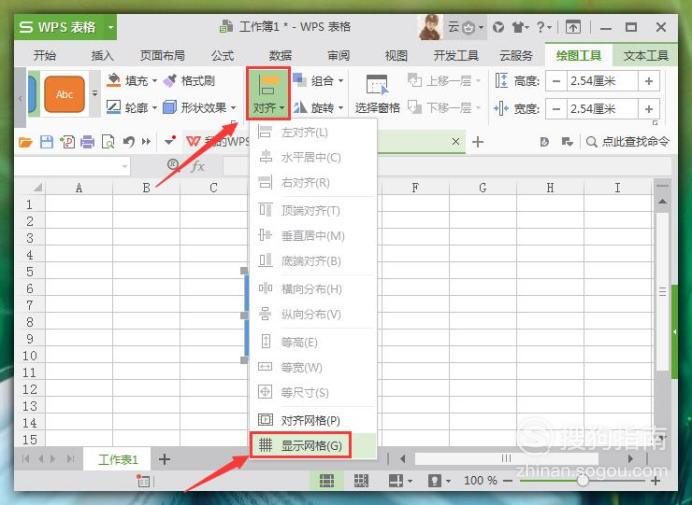Open the 选择窗格 selection pane
This screenshot has height=505, width=692.
(x=377, y=94)
